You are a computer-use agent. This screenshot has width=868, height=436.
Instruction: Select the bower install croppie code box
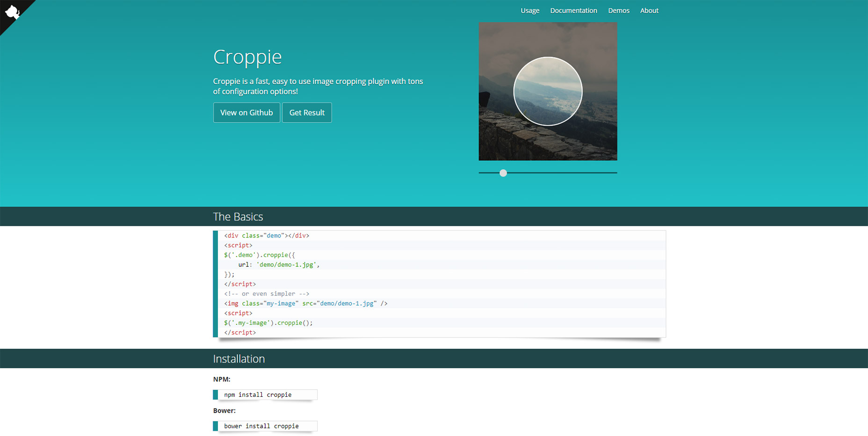(265, 426)
